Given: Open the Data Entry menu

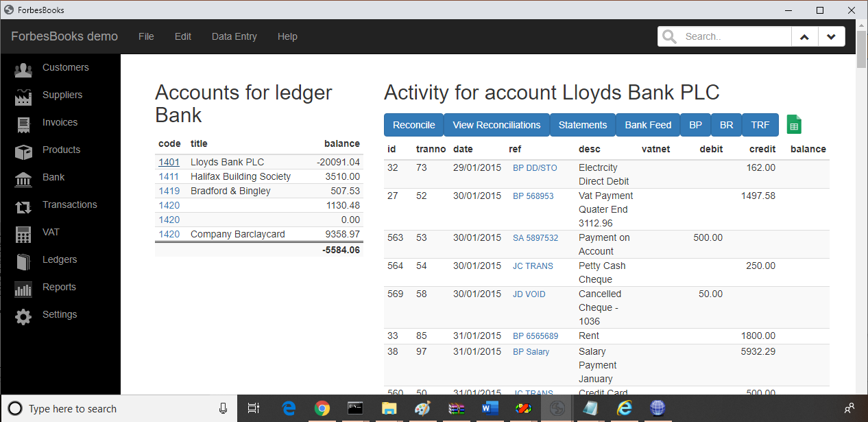Looking at the screenshot, I should coord(234,36).
